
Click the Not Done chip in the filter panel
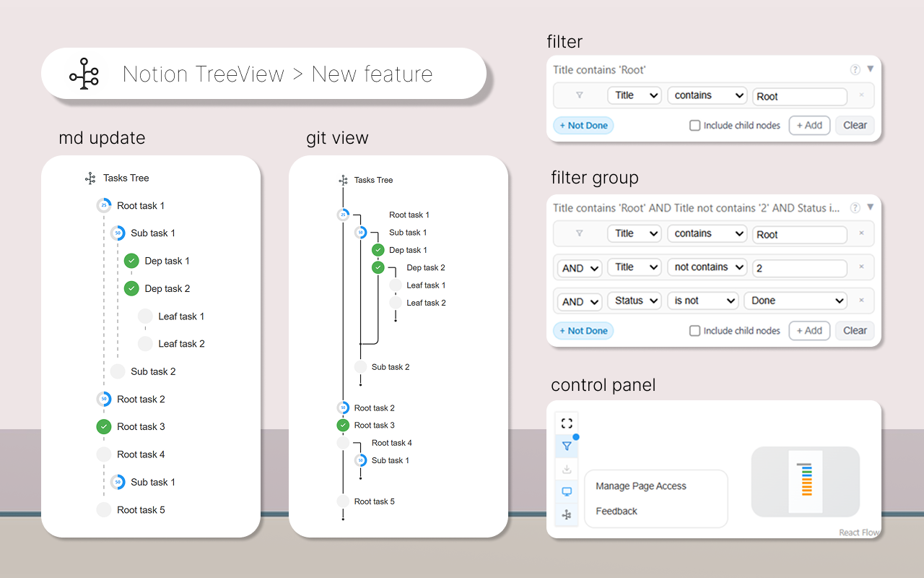583,126
